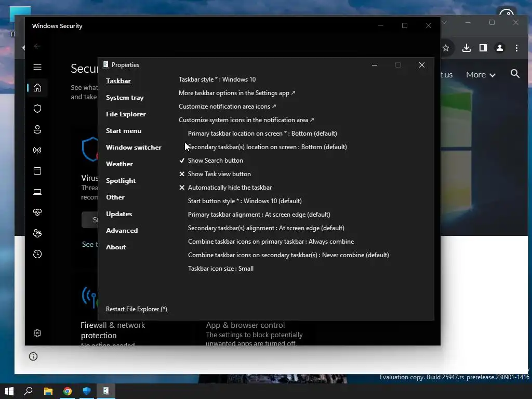Screen dimensions: 532x399
Task: Open App & browser control window icon
Action: (x=37, y=171)
